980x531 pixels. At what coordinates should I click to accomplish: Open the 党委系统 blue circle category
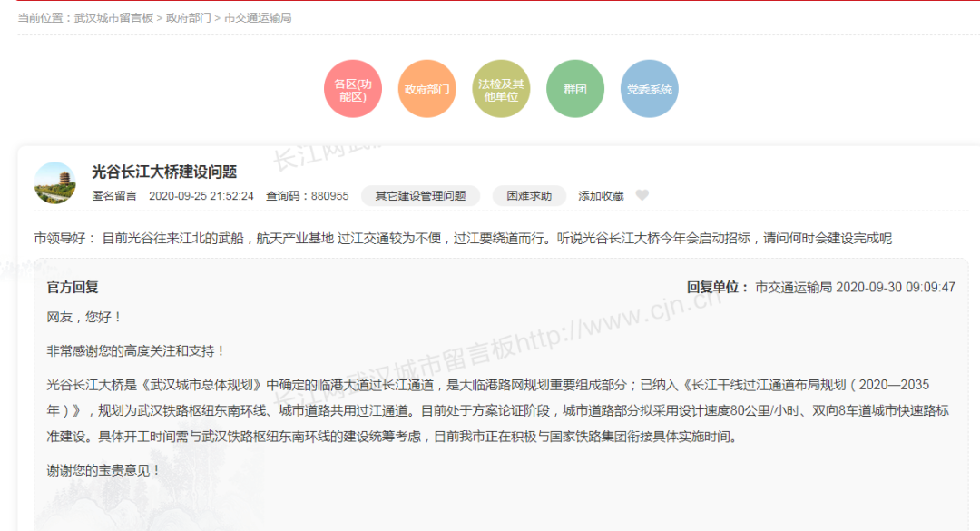pyautogui.click(x=649, y=89)
